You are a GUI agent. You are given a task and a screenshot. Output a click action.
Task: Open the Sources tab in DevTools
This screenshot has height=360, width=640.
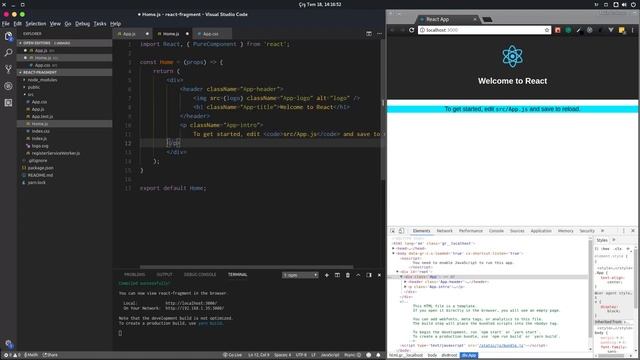[x=517, y=231]
